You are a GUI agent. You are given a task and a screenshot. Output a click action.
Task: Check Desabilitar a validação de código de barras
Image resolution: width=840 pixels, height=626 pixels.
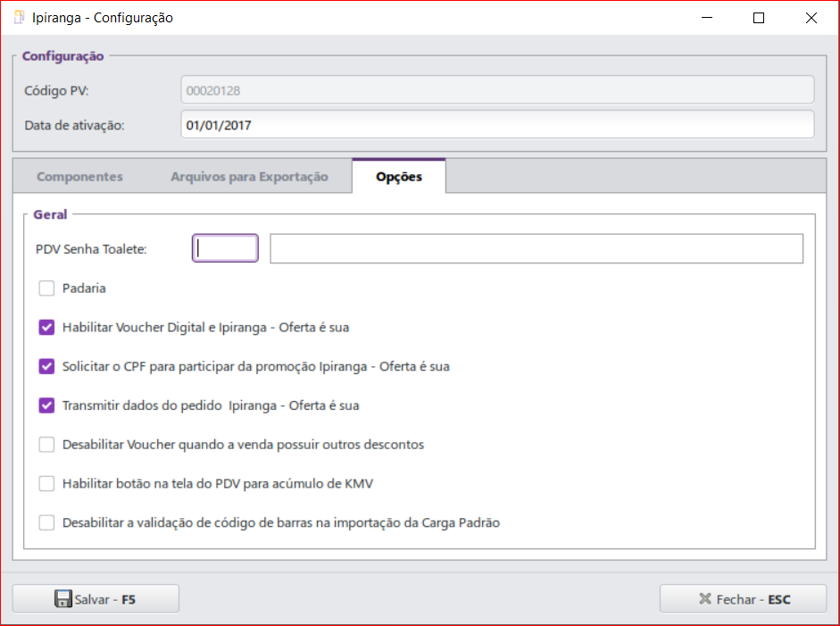point(46,523)
